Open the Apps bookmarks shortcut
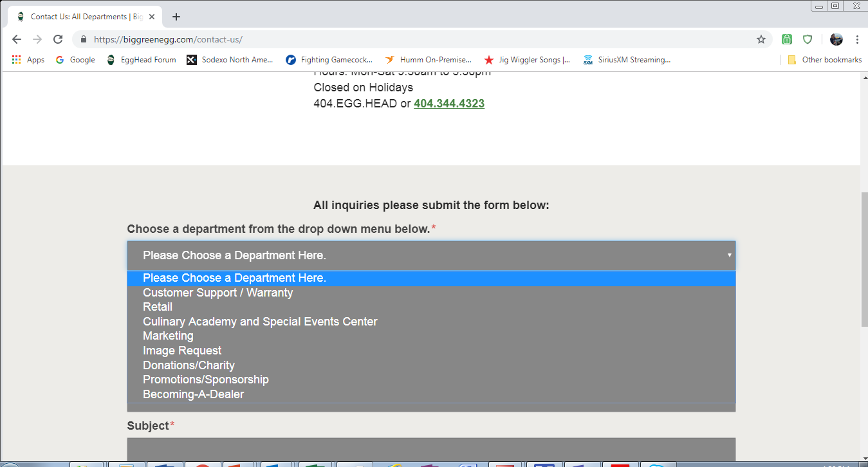The height and width of the screenshot is (467, 868). pos(28,60)
